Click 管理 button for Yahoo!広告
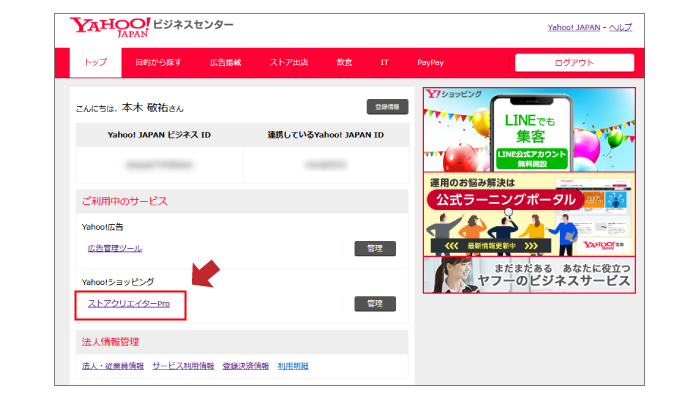The height and width of the screenshot is (400, 700). (x=375, y=248)
